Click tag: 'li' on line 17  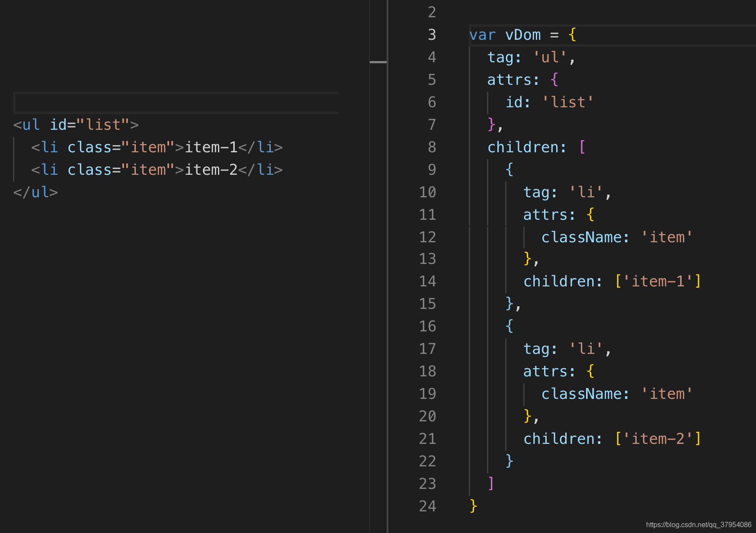coord(567,349)
